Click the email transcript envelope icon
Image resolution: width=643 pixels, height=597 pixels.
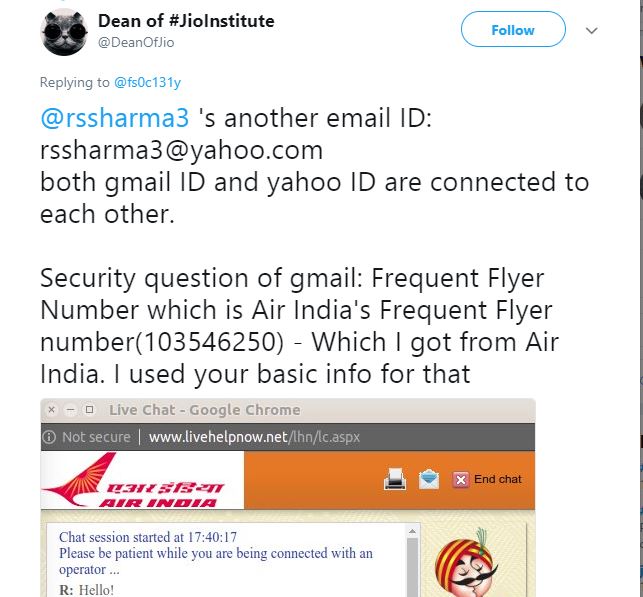(x=429, y=479)
